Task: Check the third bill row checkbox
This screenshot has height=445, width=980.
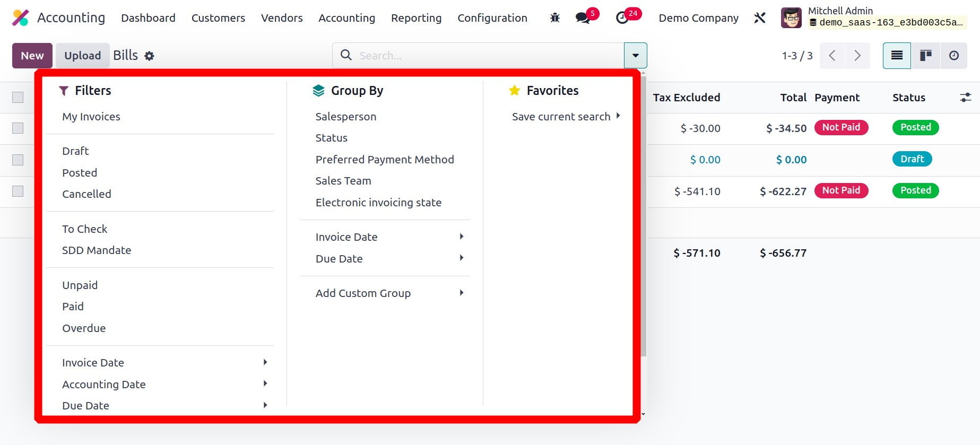Action: [18, 191]
